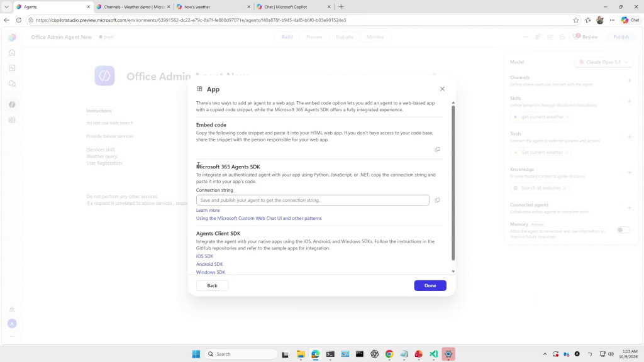Add a channel with the Channels plus icon

pos(629,80)
